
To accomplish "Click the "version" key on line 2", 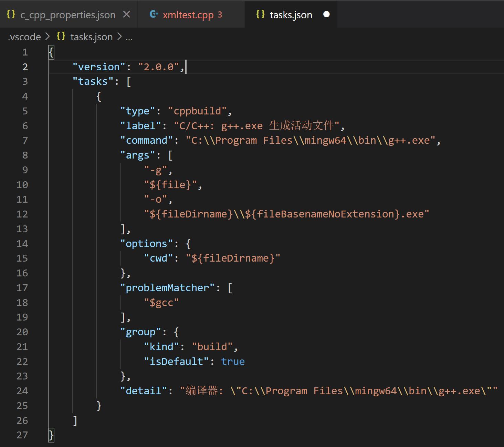I will [x=99, y=67].
